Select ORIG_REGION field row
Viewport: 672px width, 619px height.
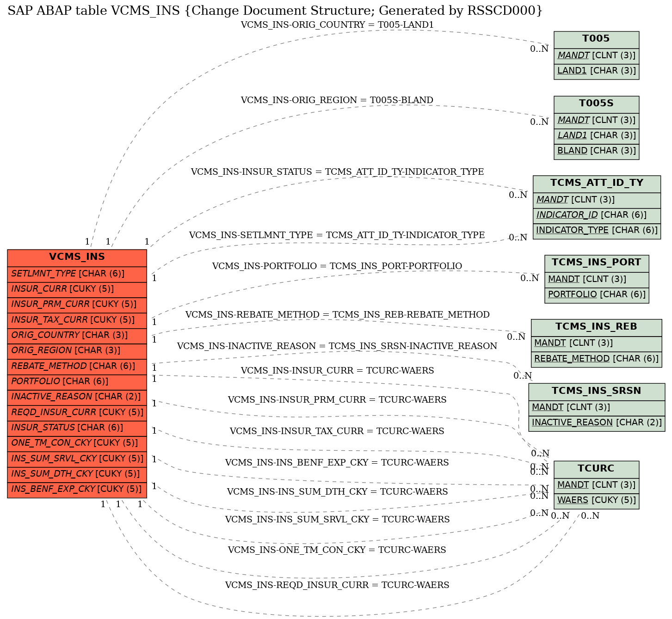77,351
